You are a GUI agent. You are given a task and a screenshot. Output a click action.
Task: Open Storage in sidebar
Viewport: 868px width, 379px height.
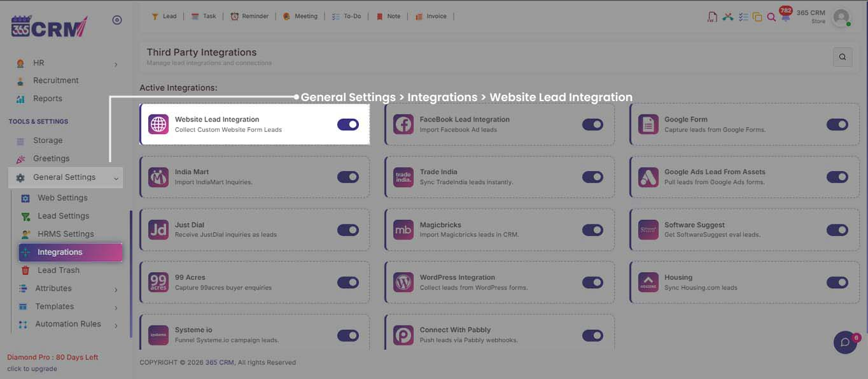(x=48, y=141)
